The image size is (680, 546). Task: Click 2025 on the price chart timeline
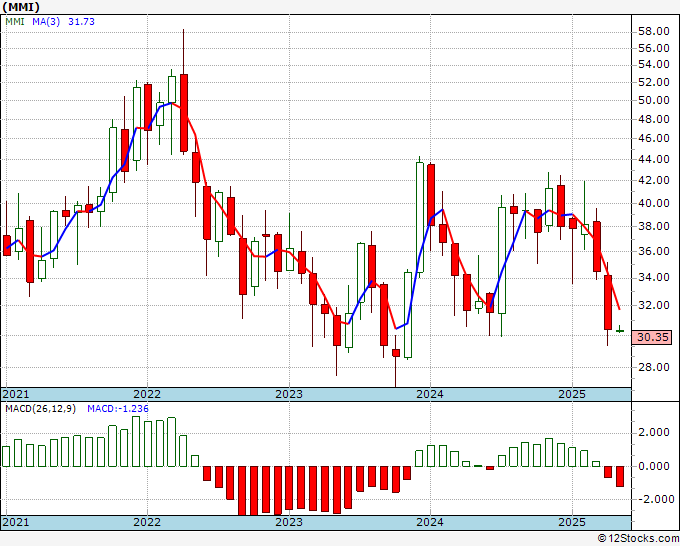coord(572,394)
